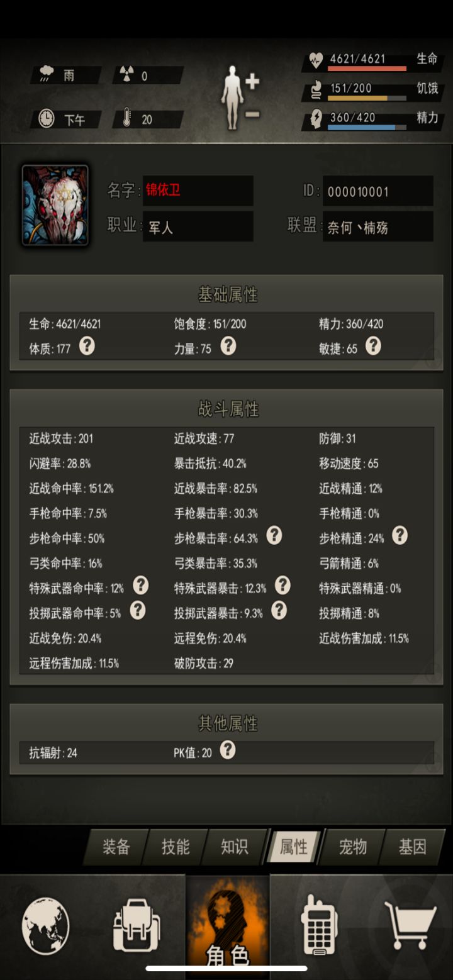Switch to the 装备 tab
The image size is (453, 980).
[116, 847]
